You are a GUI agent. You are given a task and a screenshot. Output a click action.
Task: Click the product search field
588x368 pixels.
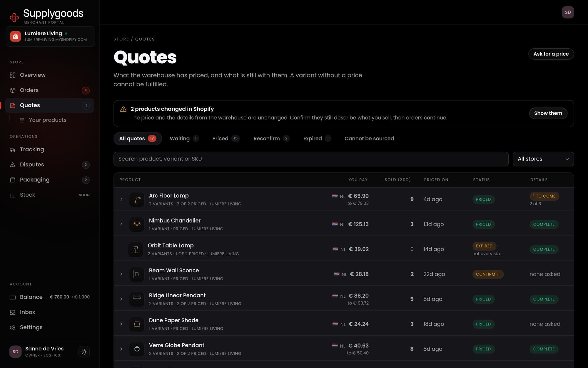tap(311, 159)
